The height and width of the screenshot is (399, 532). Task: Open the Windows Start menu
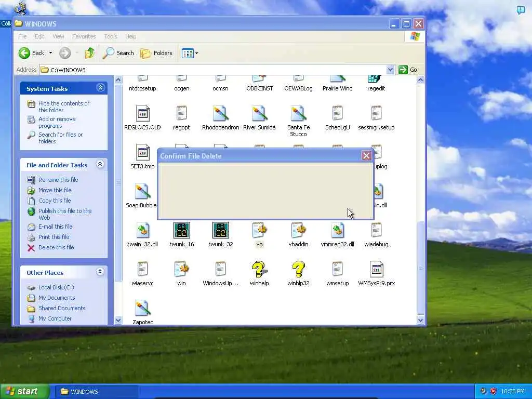tap(25, 391)
